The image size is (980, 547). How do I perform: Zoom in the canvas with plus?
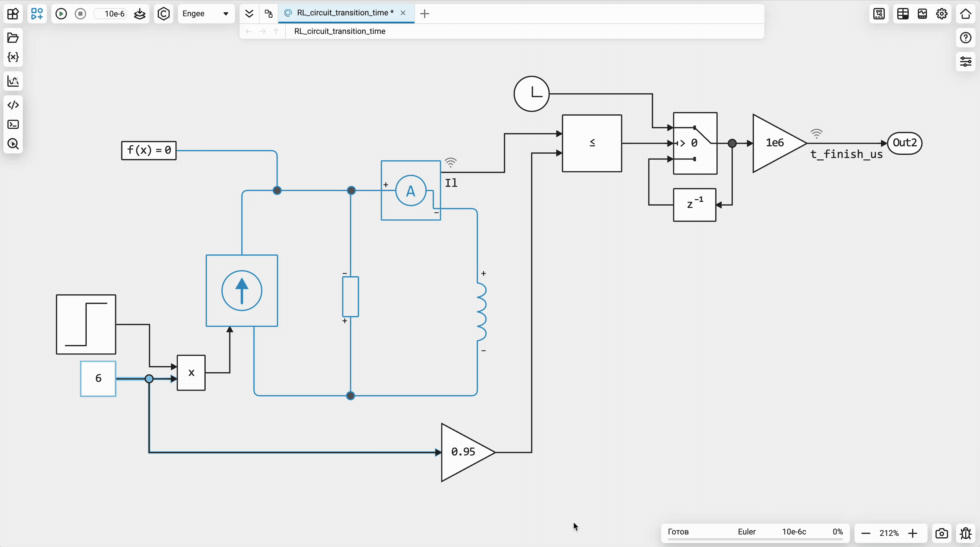(912, 533)
